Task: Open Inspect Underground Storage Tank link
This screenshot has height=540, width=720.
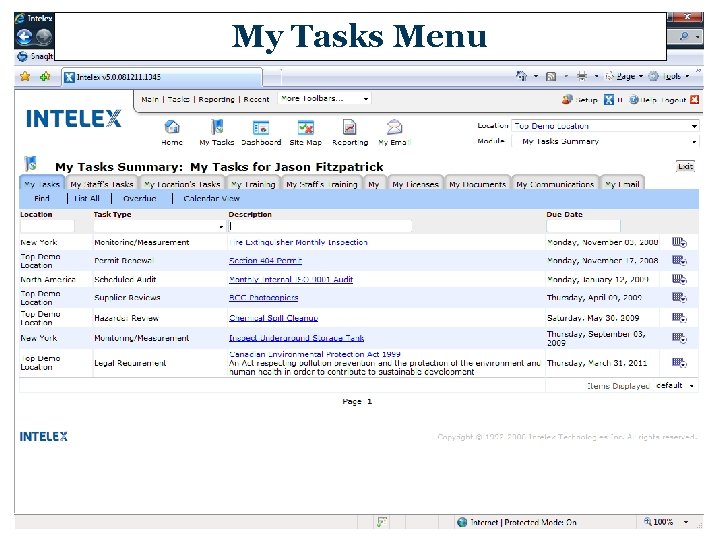Action: 296,338
